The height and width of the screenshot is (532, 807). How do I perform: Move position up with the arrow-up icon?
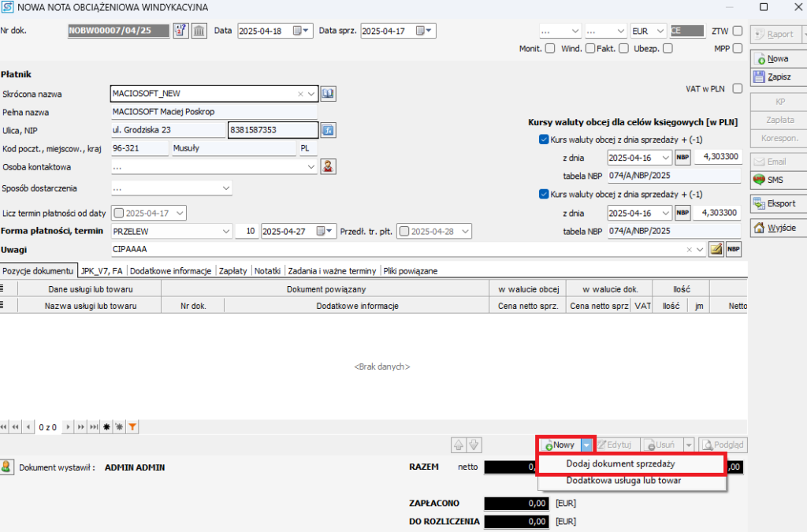click(x=458, y=445)
